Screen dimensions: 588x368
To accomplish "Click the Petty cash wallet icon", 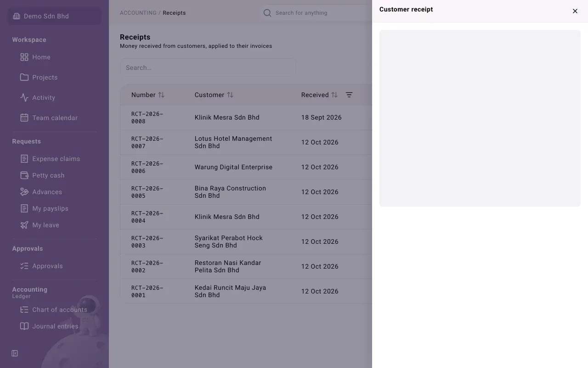I will coord(24,175).
